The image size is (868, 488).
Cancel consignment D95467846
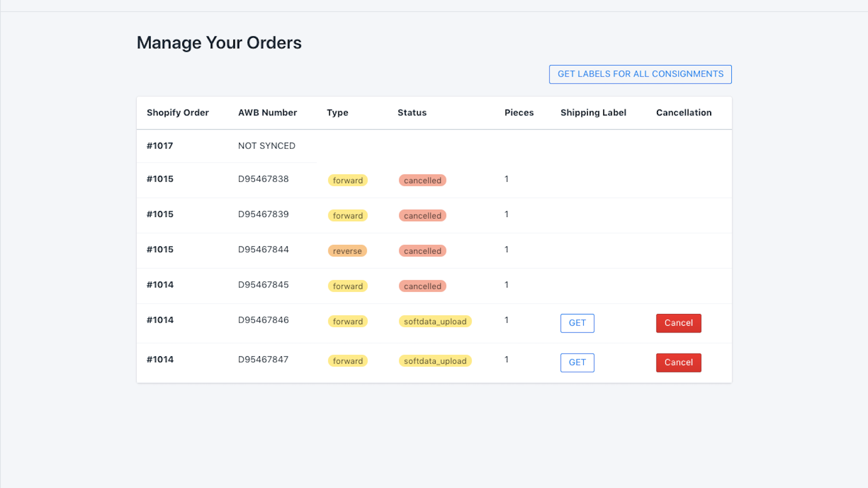678,323
